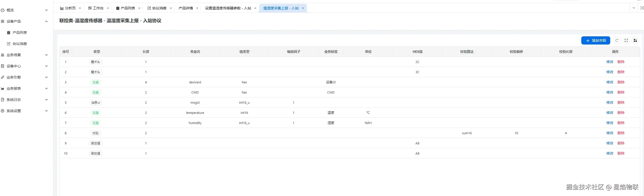This screenshot has width=644, height=196.
Task: Click the 设备产品 sidebar icon
Action: 3,21
